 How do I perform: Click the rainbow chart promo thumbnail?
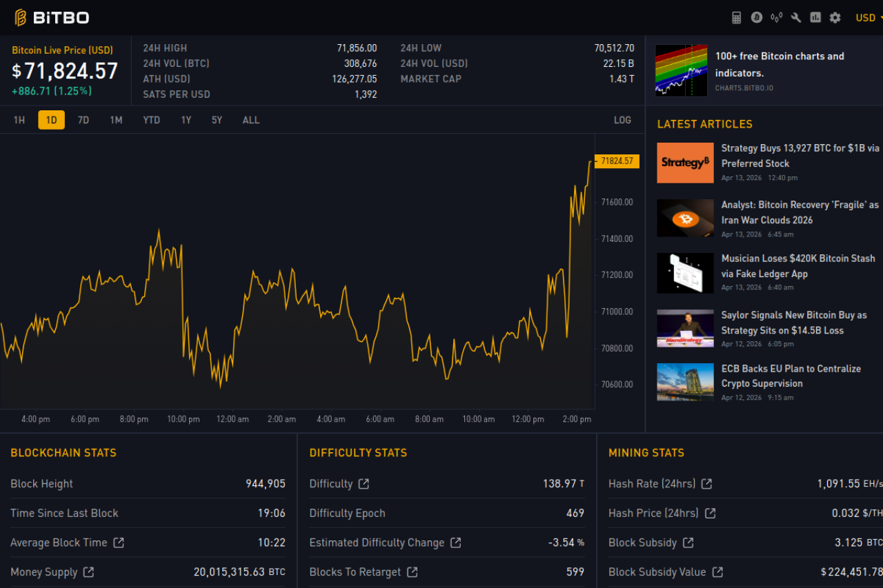coord(681,71)
